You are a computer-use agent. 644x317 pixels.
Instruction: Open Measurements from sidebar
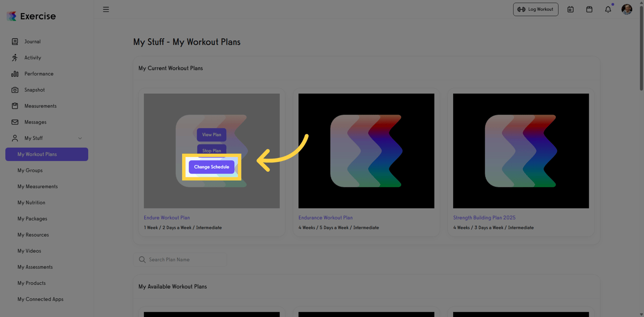pos(40,106)
